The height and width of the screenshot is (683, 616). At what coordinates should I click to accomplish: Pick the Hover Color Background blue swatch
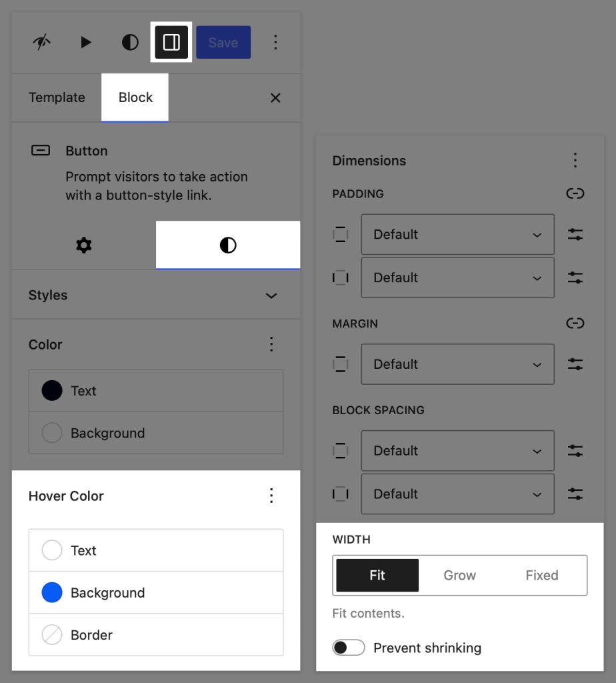pyautogui.click(x=52, y=592)
